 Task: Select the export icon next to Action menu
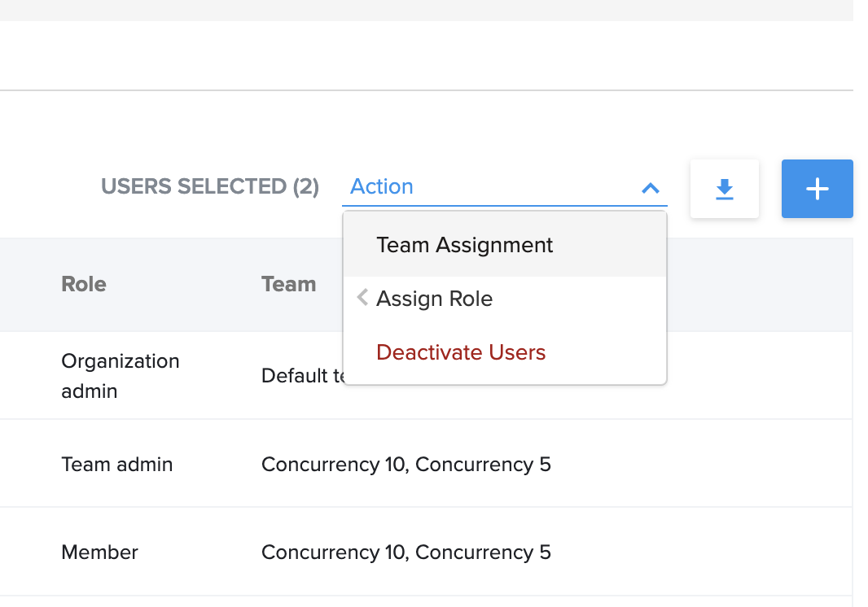[724, 188]
